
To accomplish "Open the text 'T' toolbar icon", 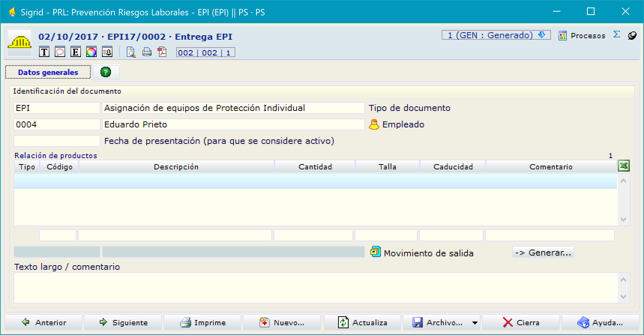I will [44, 52].
